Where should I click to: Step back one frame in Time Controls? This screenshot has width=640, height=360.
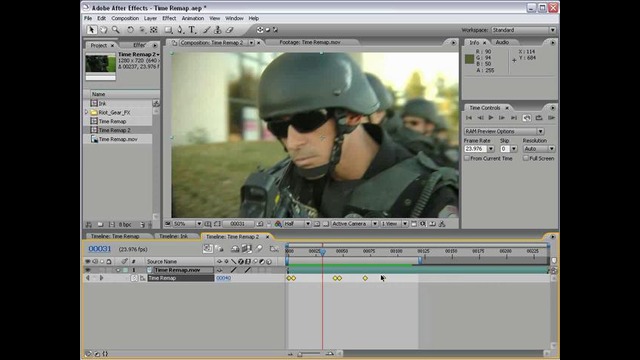480,118
